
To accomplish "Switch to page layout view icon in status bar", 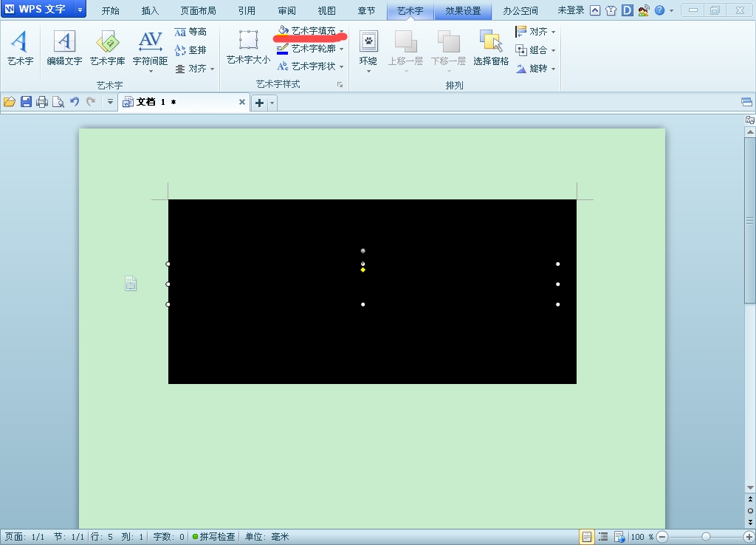I will click(587, 537).
